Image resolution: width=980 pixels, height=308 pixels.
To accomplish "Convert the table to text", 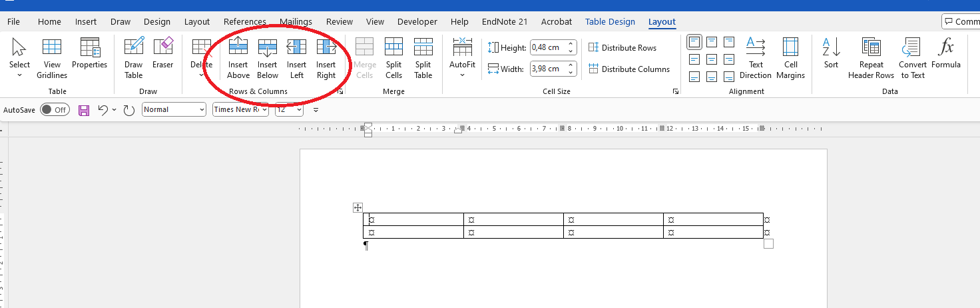I will pyautogui.click(x=913, y=58).
